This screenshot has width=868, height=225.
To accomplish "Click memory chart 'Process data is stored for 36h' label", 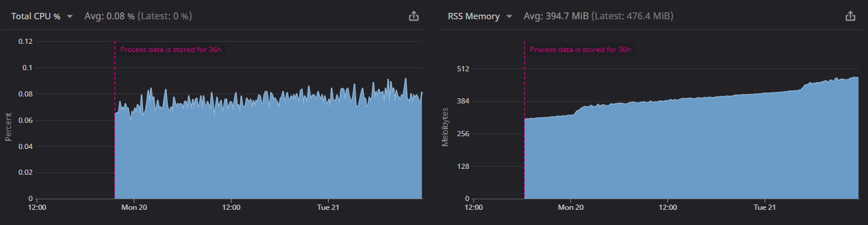I will point(580,50).
